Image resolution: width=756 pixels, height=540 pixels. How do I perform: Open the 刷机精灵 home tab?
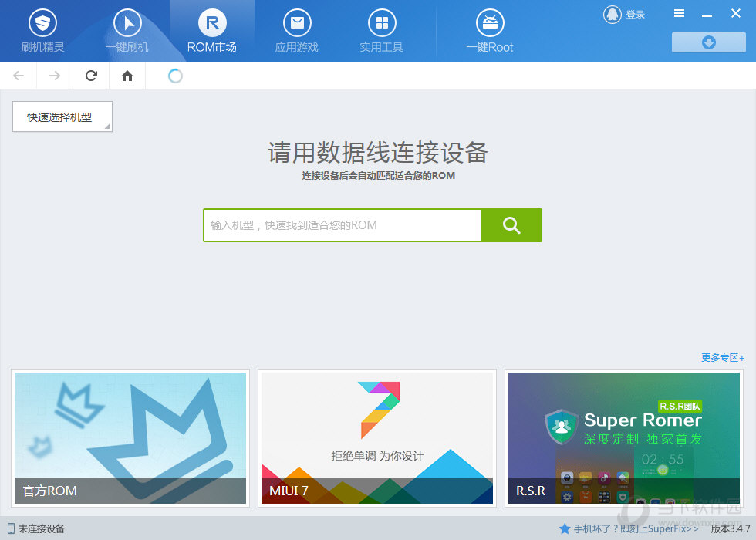tap(42, 31)
